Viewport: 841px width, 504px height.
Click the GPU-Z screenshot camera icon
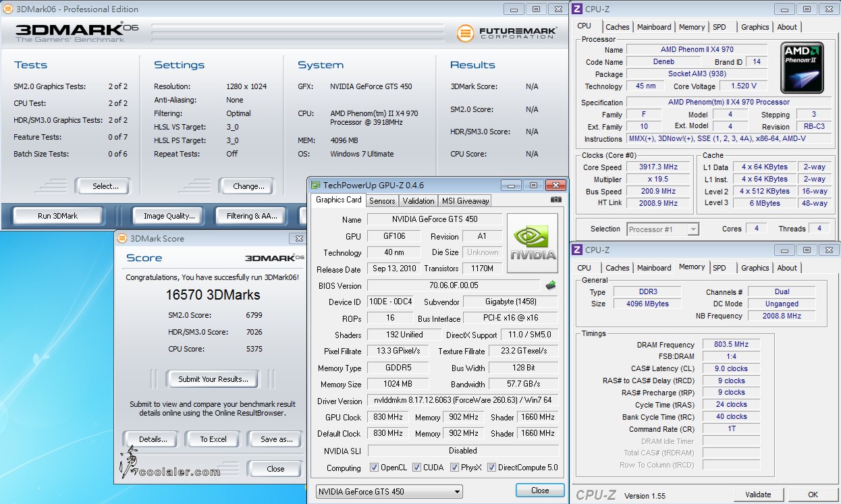556,200
